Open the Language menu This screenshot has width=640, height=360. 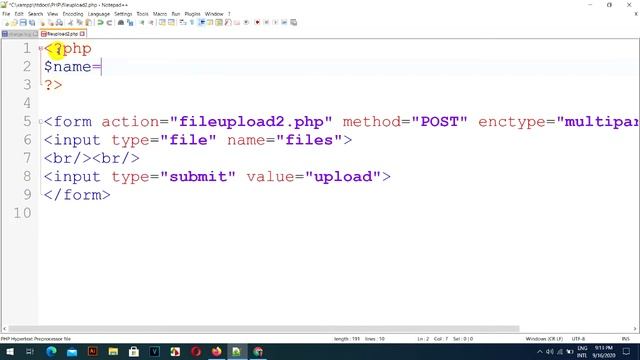coord(98,14)
